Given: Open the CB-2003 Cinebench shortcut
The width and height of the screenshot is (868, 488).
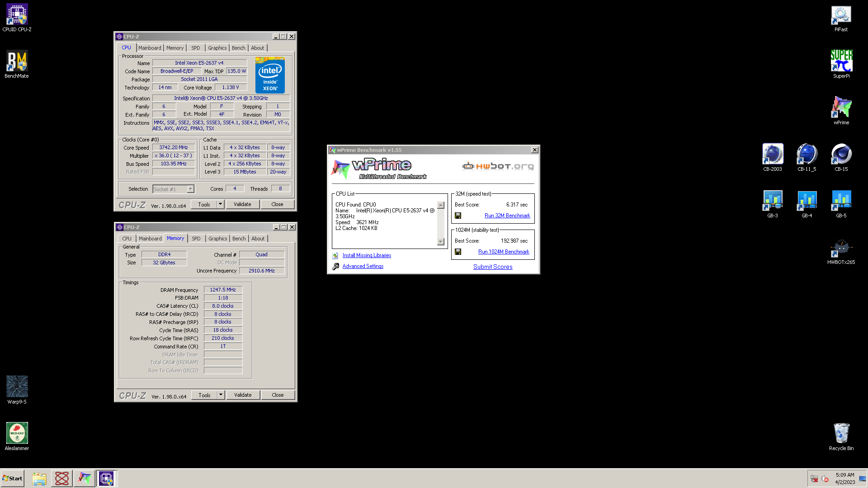Looking at the screenshot, I should (772, 157).
